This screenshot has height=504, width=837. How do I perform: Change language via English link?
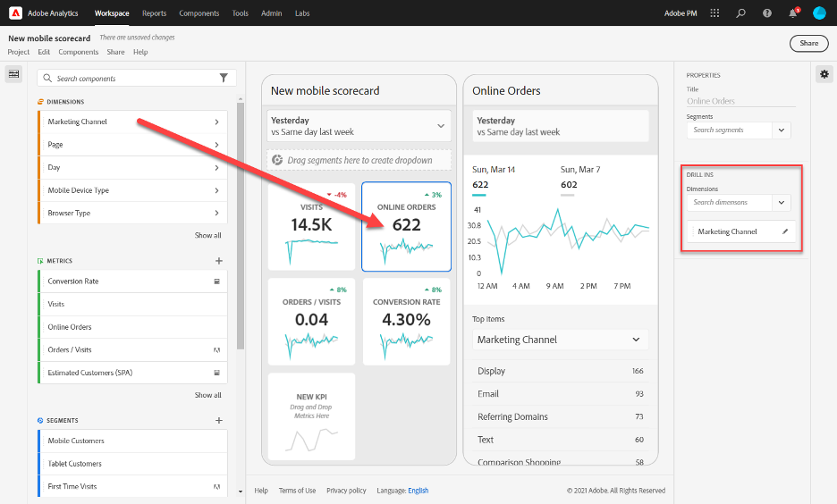coord(418,491)
